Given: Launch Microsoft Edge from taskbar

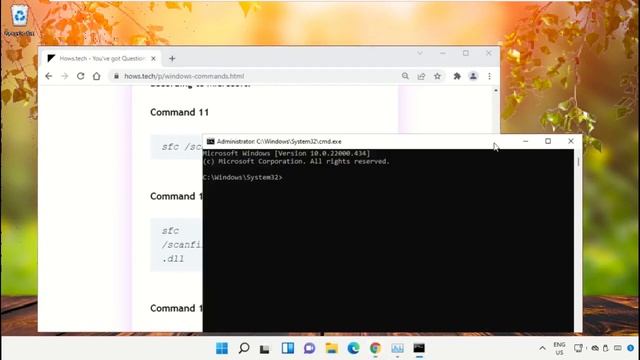Looking at the screenshot, I should (x=353, y=348).
